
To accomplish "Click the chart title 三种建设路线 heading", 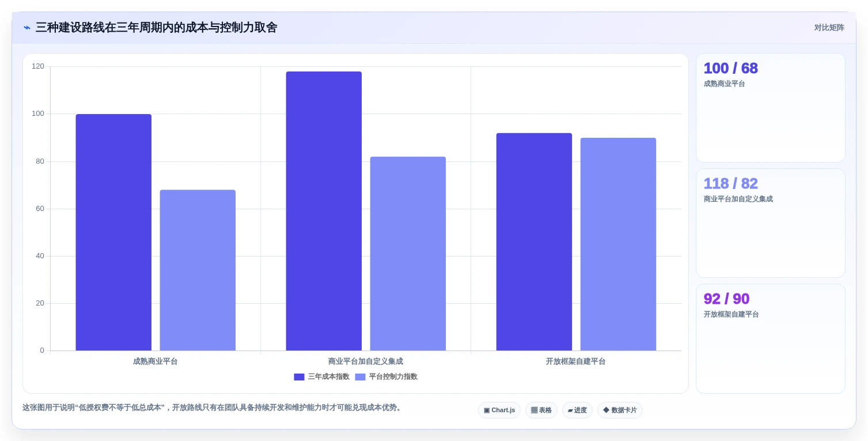I will click(x=156, y=28).
